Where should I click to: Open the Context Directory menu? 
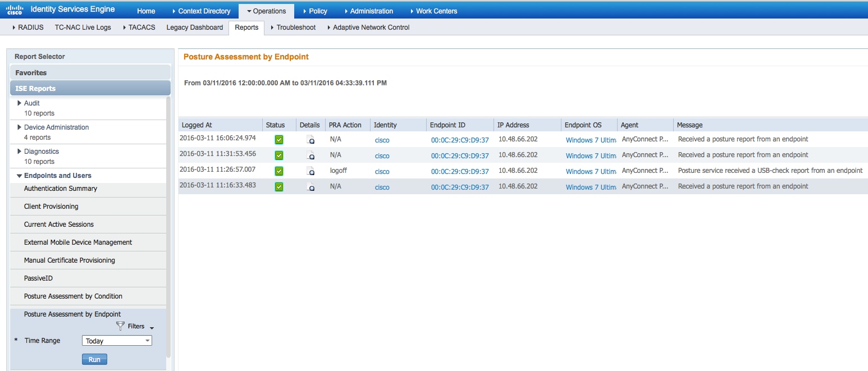pos(200,11)
